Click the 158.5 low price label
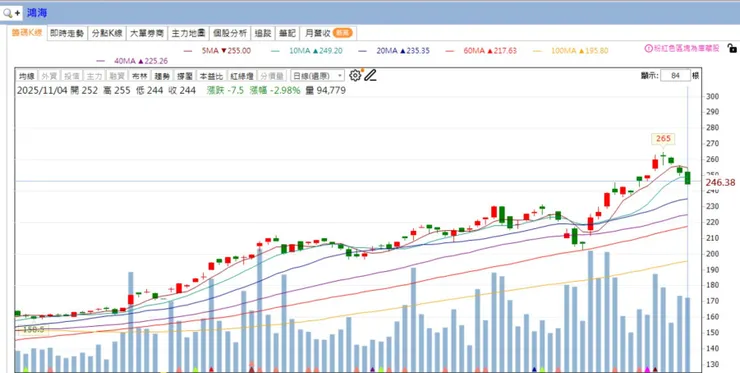The image size is (740, 373). 33,329
